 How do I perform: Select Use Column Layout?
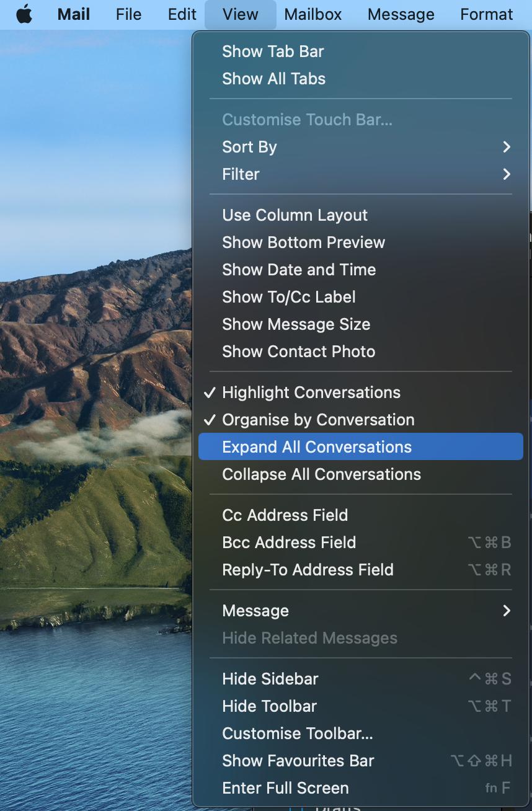click(x=361, y=215)
